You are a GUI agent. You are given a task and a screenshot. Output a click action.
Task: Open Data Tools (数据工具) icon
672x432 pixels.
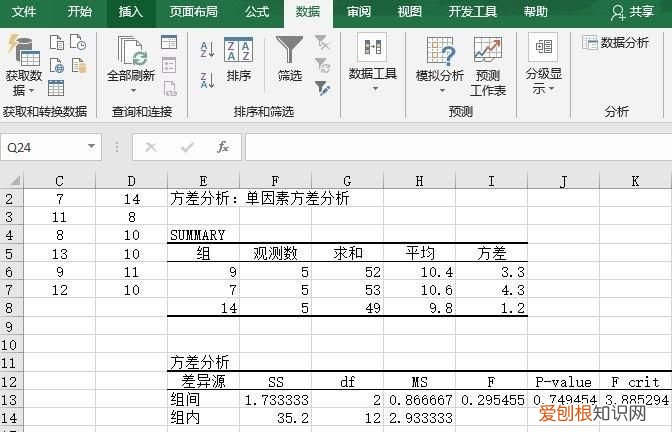tap(372, 47)
